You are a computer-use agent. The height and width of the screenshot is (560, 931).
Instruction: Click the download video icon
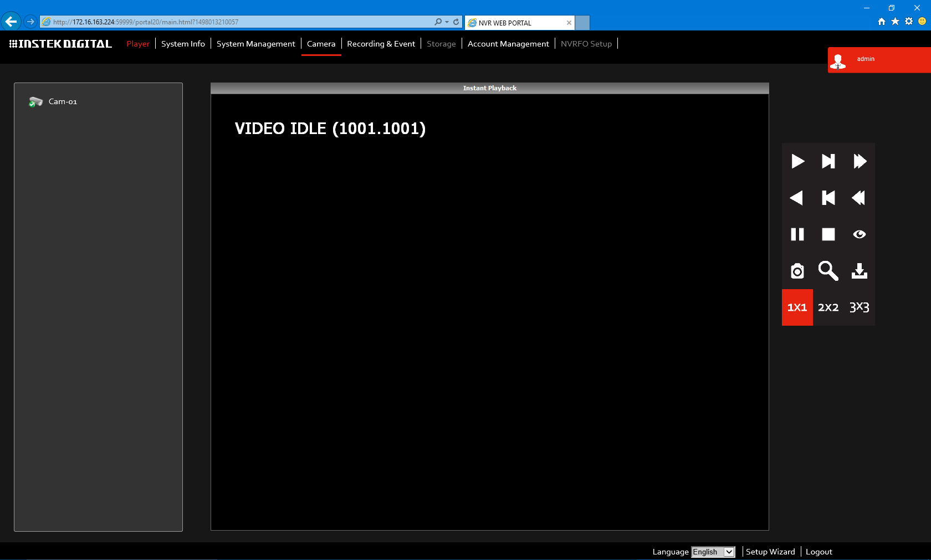(x=859, y=271)
